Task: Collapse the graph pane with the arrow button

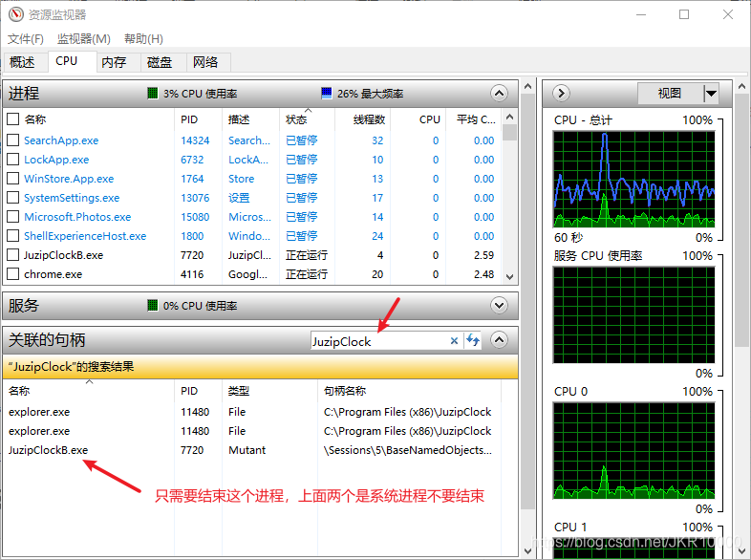Action: 561,93
